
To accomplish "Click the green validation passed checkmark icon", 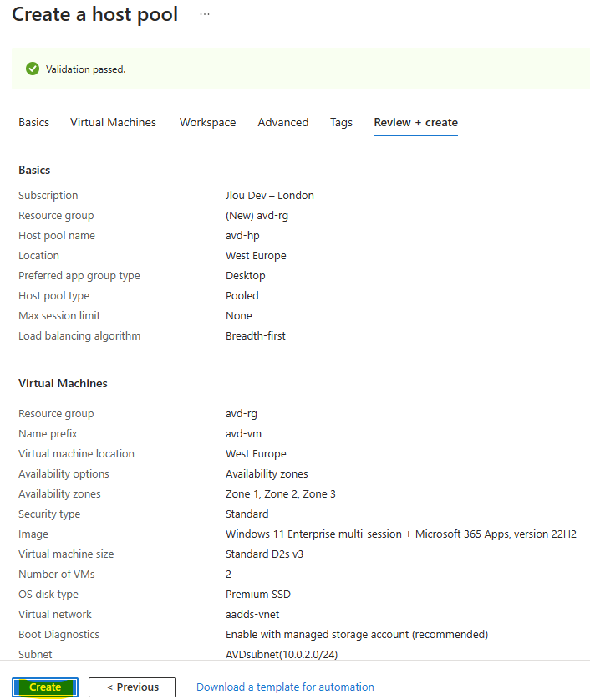I will coord(33,69).
